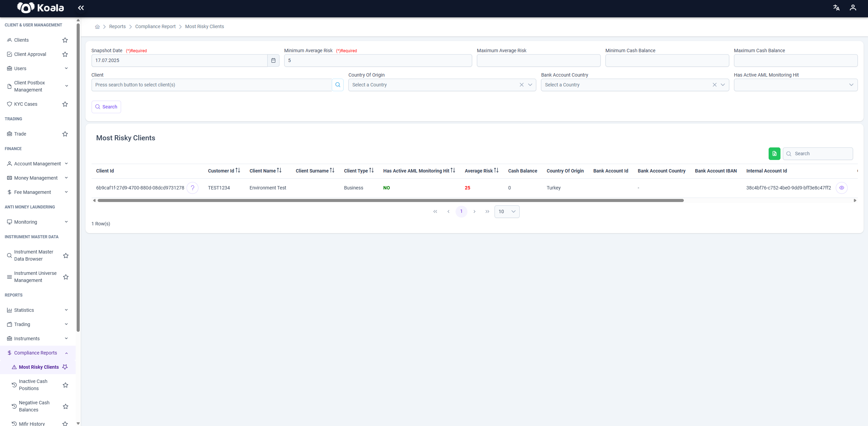
Task: Favorite Client Approval with star icon
Action: pos(65,54)
